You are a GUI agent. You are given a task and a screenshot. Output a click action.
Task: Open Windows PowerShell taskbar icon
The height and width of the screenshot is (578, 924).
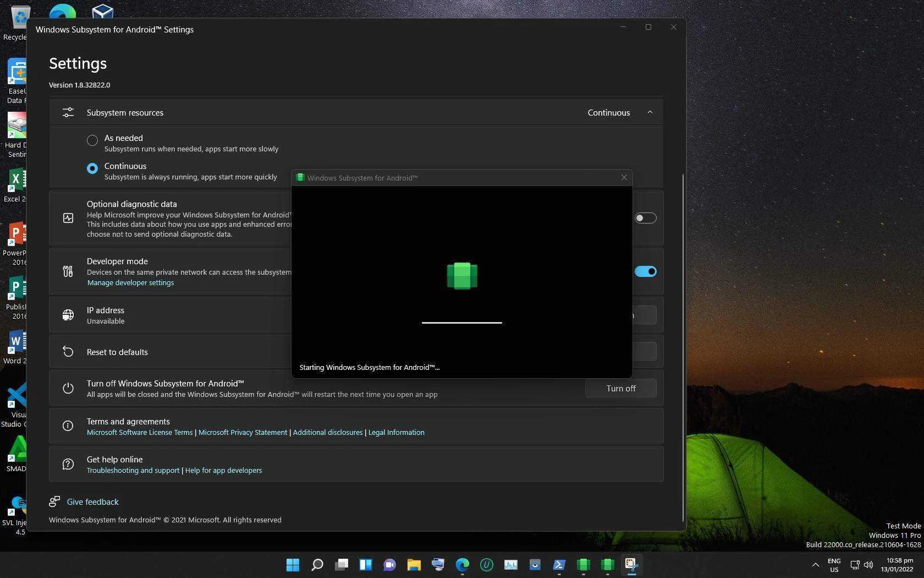pyautogui.click(x=559, y=565)
